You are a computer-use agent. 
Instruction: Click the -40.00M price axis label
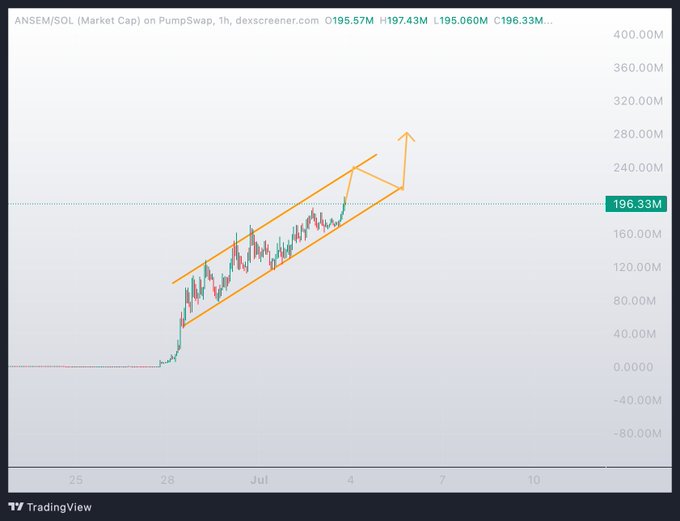click(x=637, y=400)
